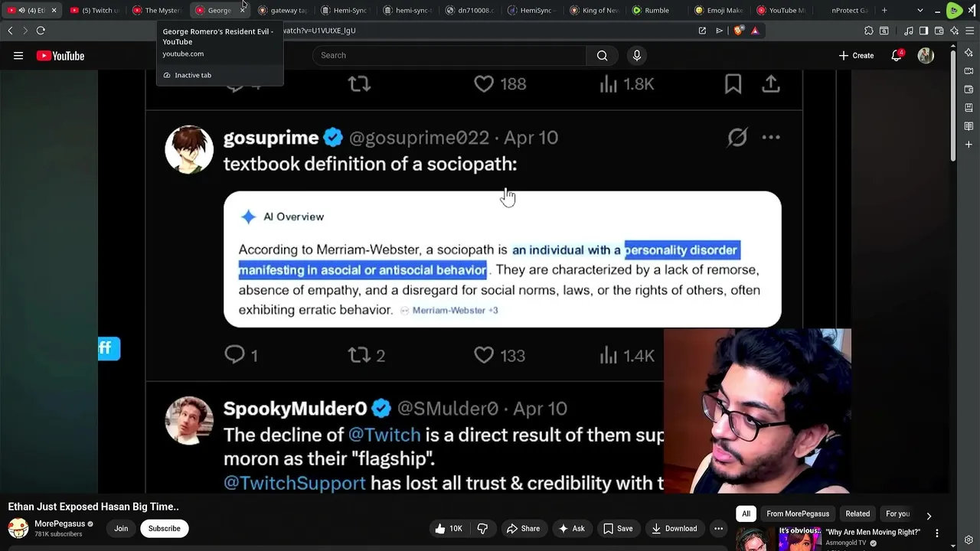Open the more actions ellipsis below video
Image resolution: width=980 pixels, height=551 pixels.
tap(718, 528)
